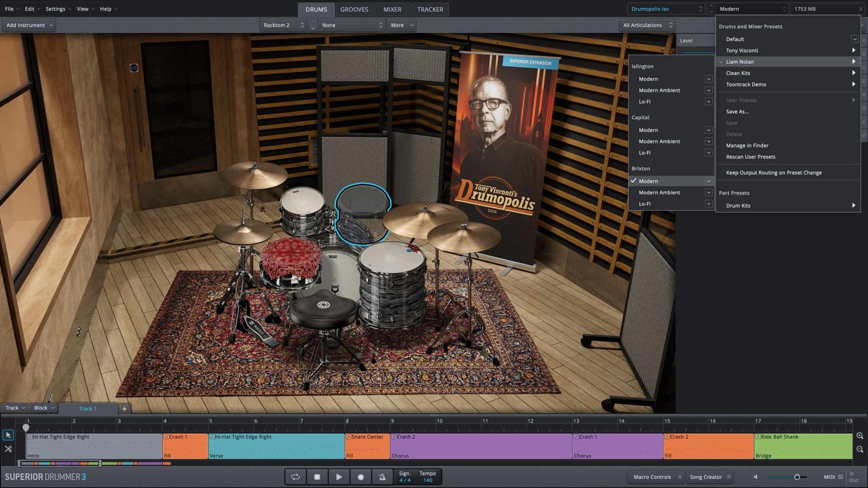868x488 pixels.
Task: Toggle loop playback button
Action: click(295, 477)
